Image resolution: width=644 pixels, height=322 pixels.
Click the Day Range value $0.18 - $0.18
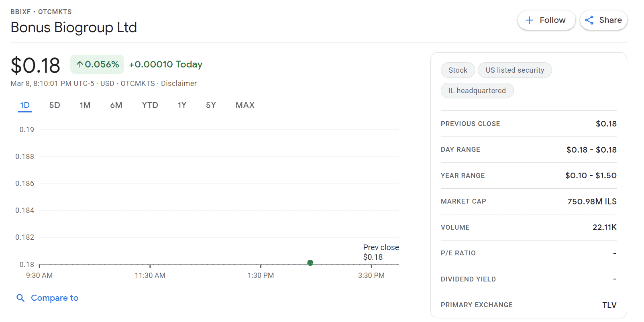[x=591, y=150]
